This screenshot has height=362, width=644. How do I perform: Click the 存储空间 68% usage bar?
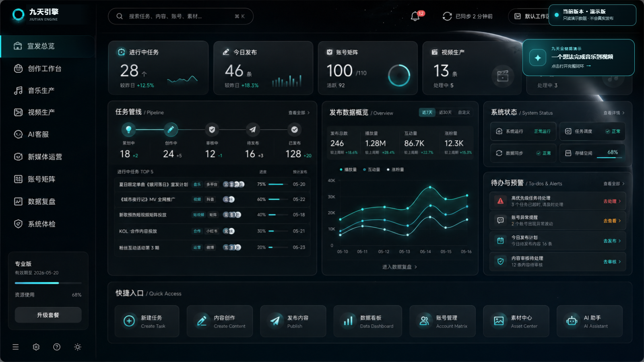click(609, 157)
